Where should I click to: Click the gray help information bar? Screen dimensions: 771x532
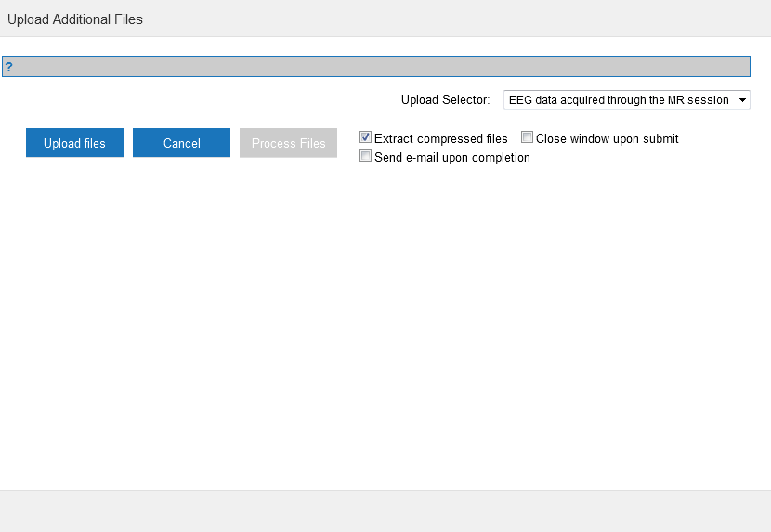pos(372,67)
